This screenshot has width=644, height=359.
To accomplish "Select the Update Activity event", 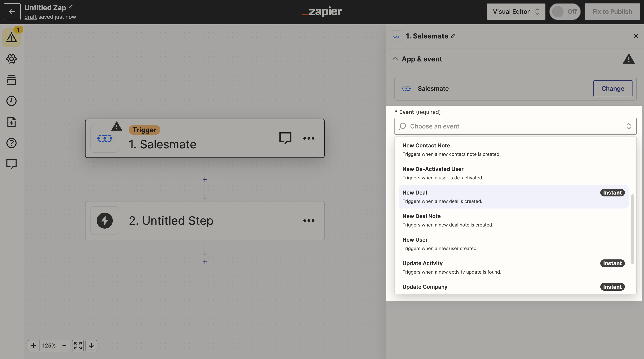I will click(514, 267).
